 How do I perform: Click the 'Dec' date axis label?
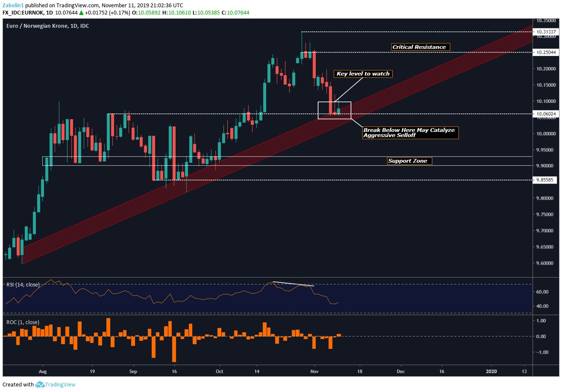point(401,372)
